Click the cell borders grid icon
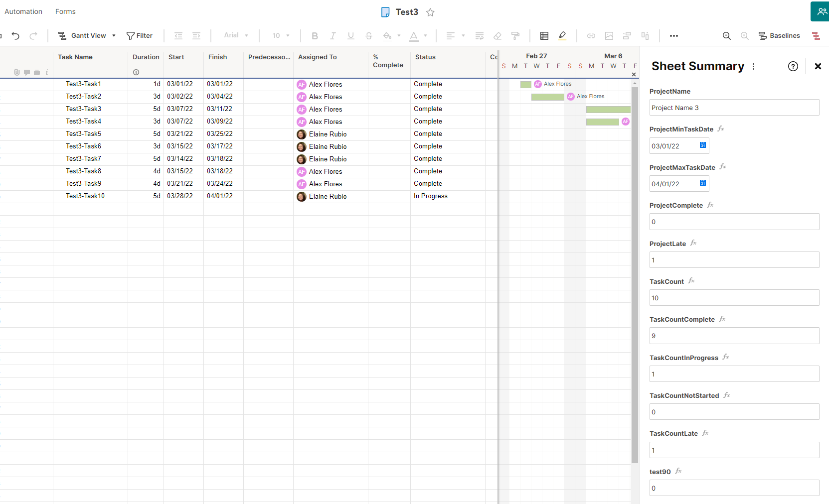Image resolution: width=829 pixels, height=504 pixels. tap(544, 35)
